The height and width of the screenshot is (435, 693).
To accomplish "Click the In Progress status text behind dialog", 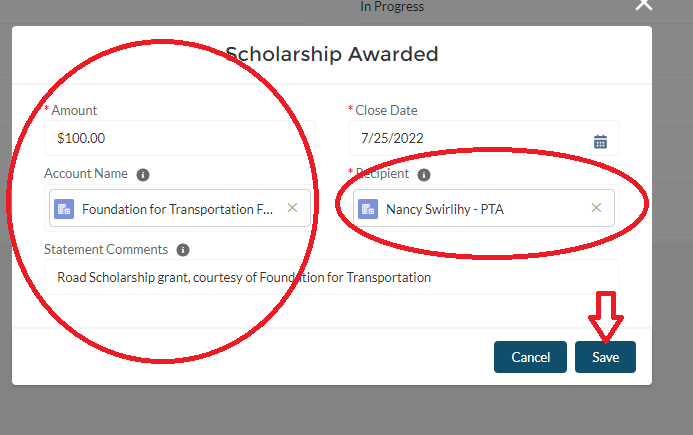I will pos(391,7).
